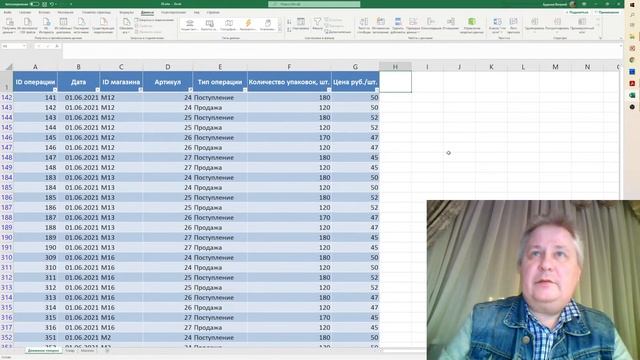This screenshot has width=640, height=360.
Task: Click Advanced filter (Дополнительно)
Action: coord(338,31)
